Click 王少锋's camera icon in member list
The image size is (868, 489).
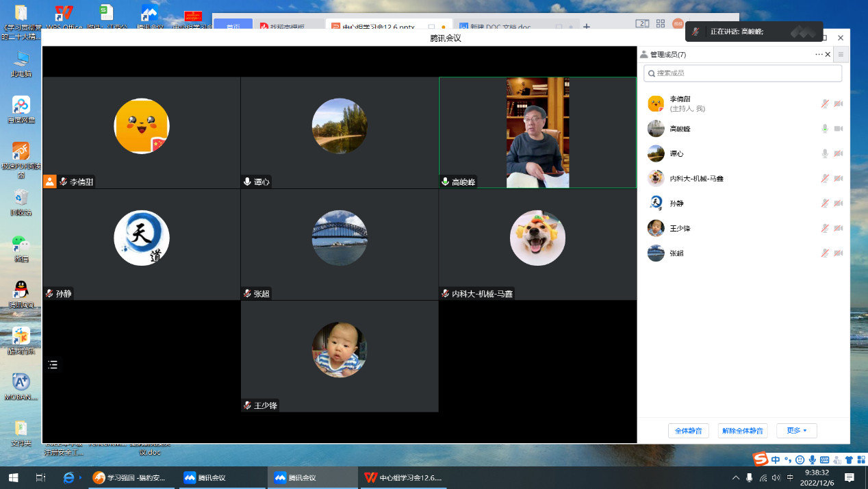click(x=839, y=229)
